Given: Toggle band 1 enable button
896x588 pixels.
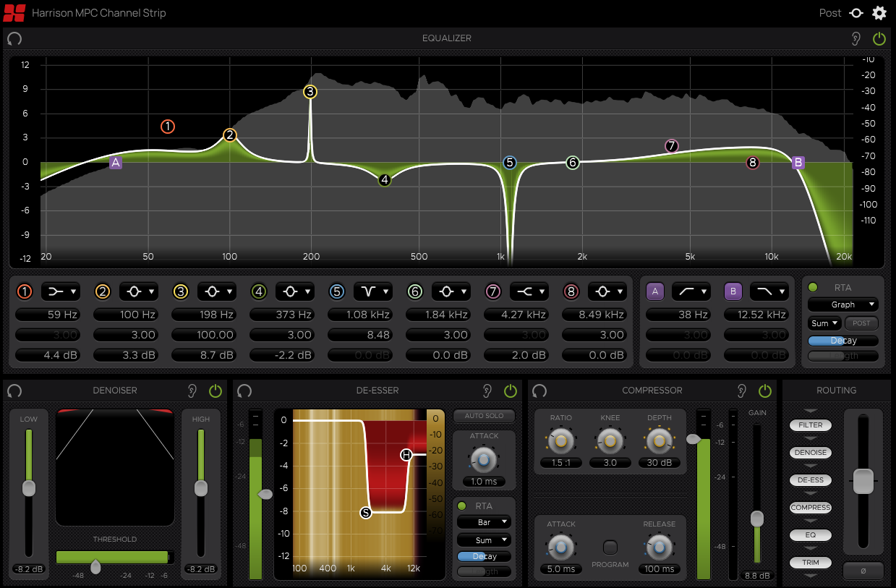Looking at the screenshot, I should [25, 291].
